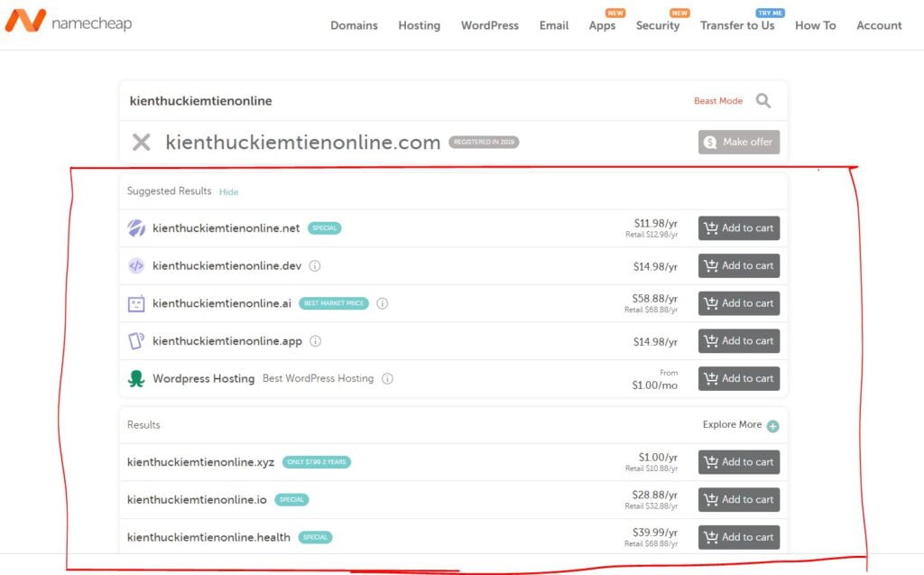Click the Explore More label
This screenshot has width=924, height=575.
point(732,424)
